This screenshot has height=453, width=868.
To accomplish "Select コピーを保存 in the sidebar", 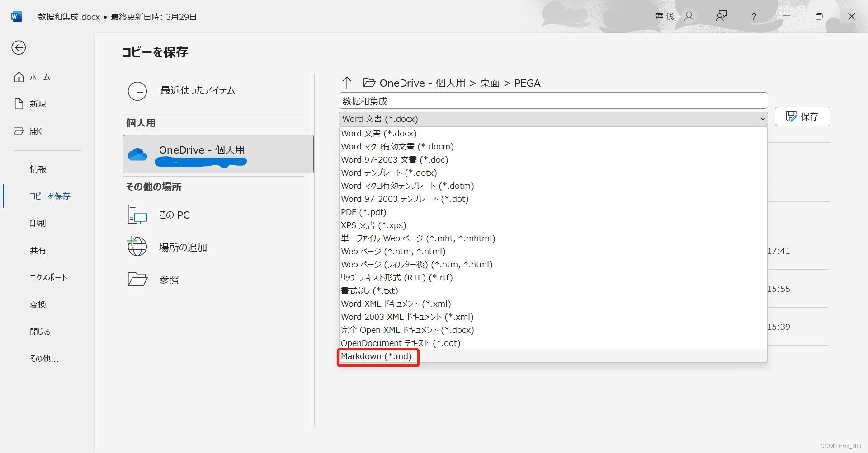I will 50,196.
